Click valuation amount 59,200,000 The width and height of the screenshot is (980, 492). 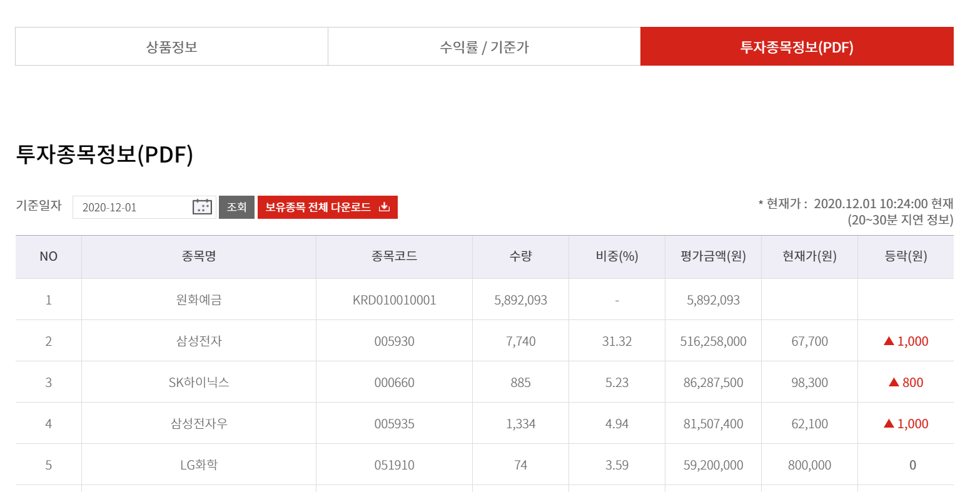(713, 465)
